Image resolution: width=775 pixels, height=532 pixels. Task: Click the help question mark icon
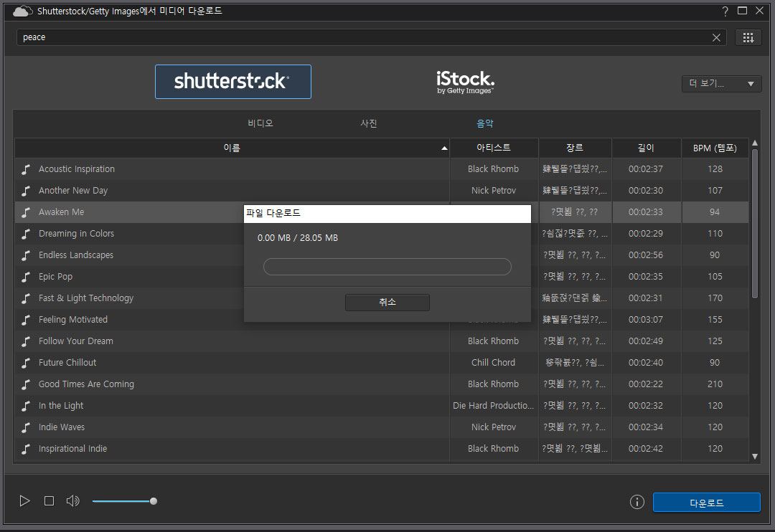[725, 11]
